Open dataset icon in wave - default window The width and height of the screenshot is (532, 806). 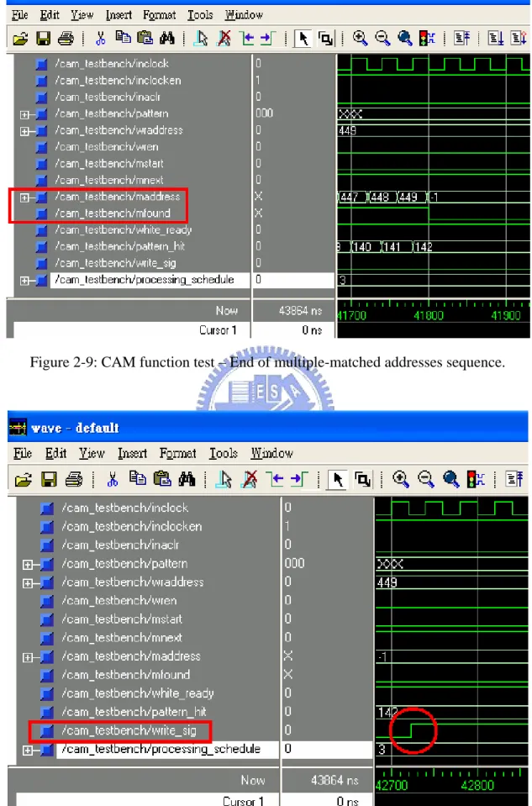coord(24,480)
